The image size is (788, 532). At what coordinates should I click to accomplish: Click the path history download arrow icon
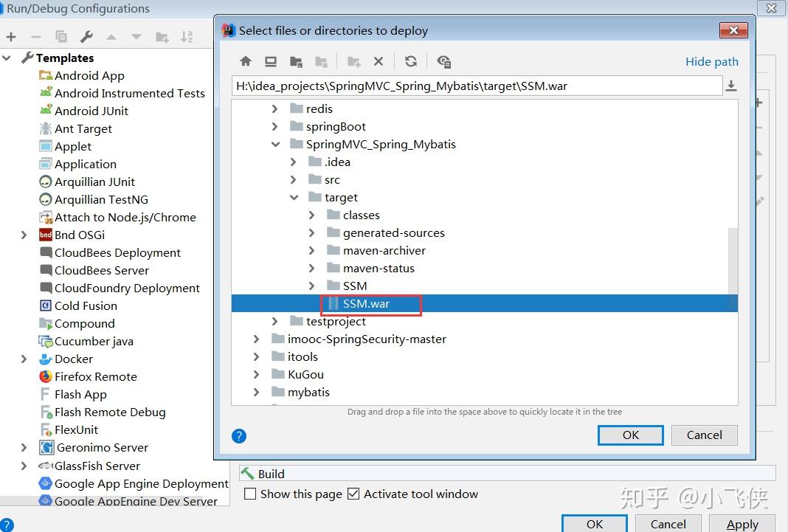click(x=731, y=86)
